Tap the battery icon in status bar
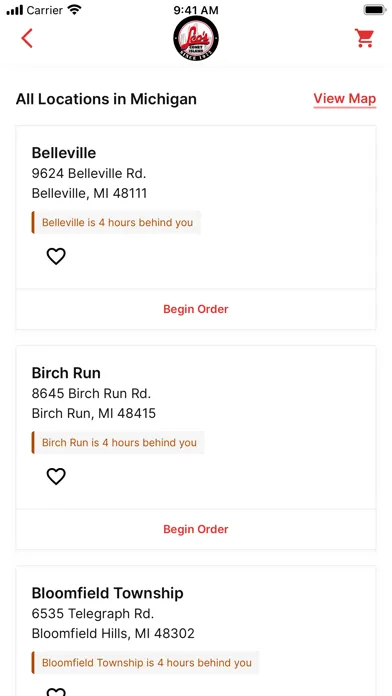The width and height of the screenshot is (392, 696). tap(374, 10)
